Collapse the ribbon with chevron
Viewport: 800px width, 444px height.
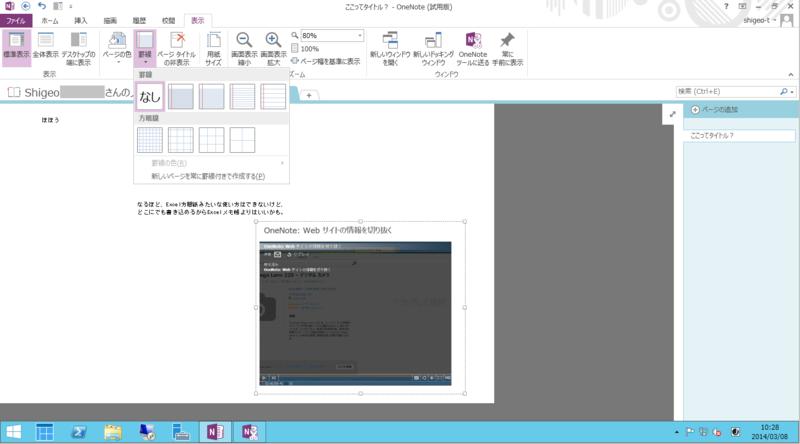point(791,75)
